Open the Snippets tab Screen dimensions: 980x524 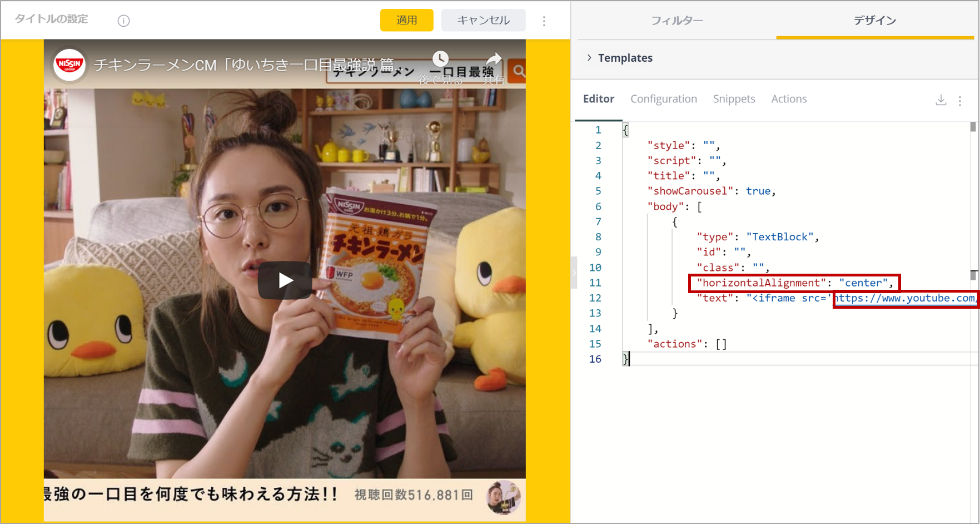click(734, 98)
